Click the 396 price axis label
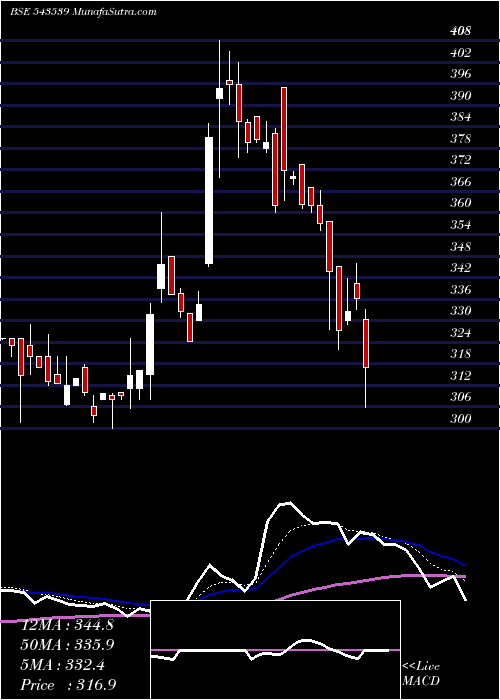500x700 pixels. 461,74
